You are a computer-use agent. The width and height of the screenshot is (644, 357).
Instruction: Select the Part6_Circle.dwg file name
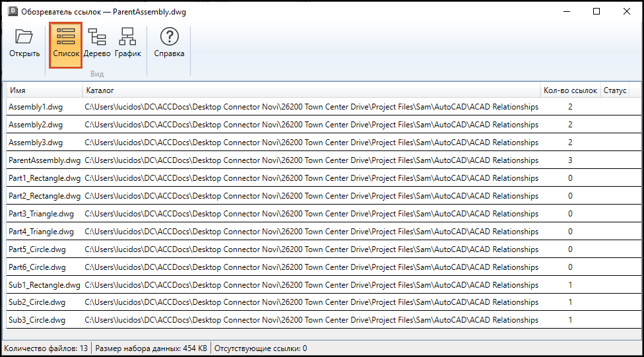[37, 267]
